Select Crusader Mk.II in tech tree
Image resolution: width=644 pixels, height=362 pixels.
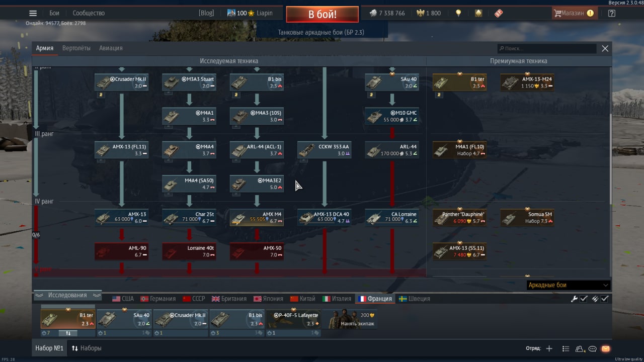[121, 82]
